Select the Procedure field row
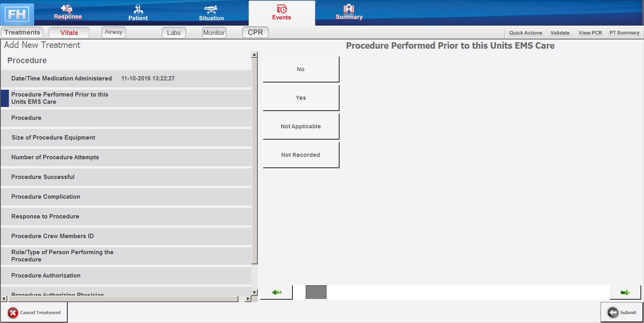The height and width of the screenshot is (323, 644). click(x=126, y=118)
